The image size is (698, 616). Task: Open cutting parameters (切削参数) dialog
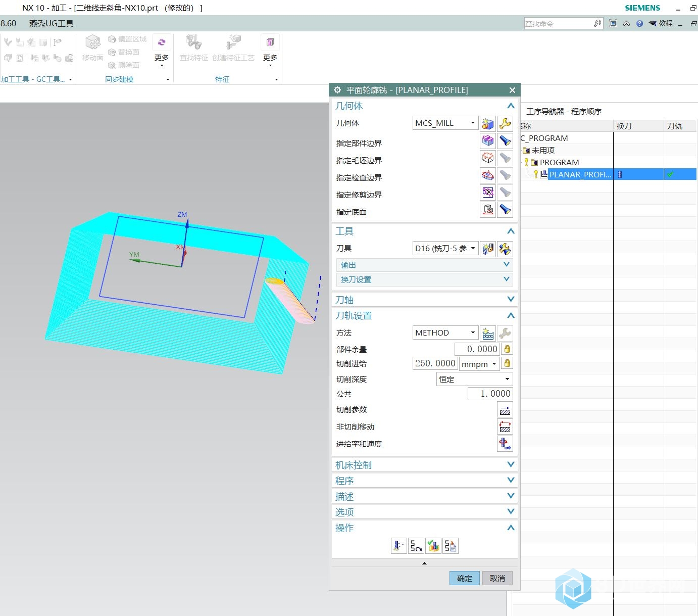[x=505, y=410]
